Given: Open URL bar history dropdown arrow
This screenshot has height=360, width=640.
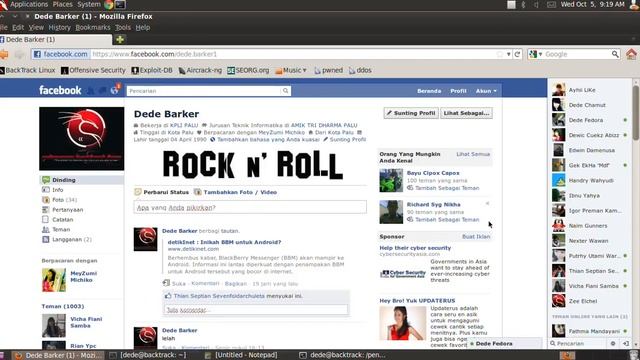Looking at the screenshot, I should [509, 54].
